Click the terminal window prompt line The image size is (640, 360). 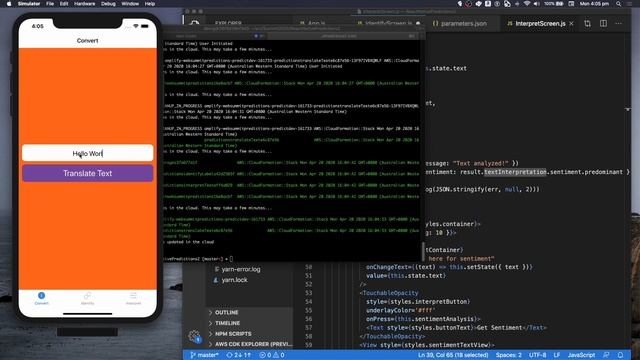click(x=198, y=259)
